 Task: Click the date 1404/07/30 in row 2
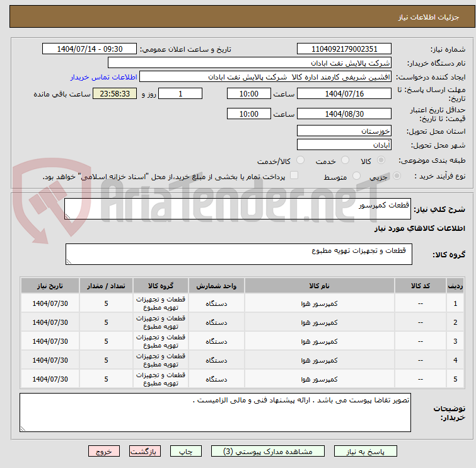point(50,322)
